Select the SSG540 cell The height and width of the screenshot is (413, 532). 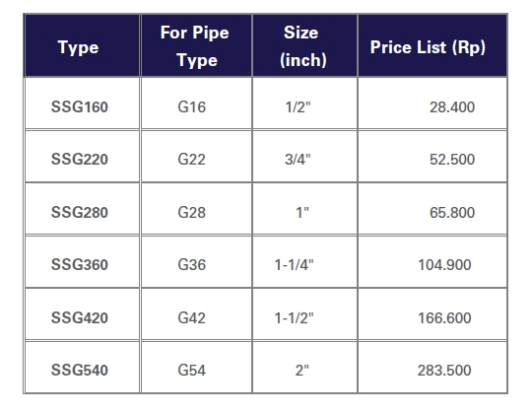tap(82, 368)
